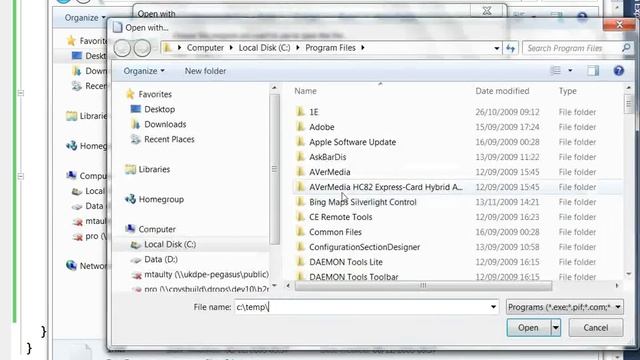The width and height of the screenshot is (640, 360).
Task: Open Recent Places in navigation pane
Action: [169, 139]
